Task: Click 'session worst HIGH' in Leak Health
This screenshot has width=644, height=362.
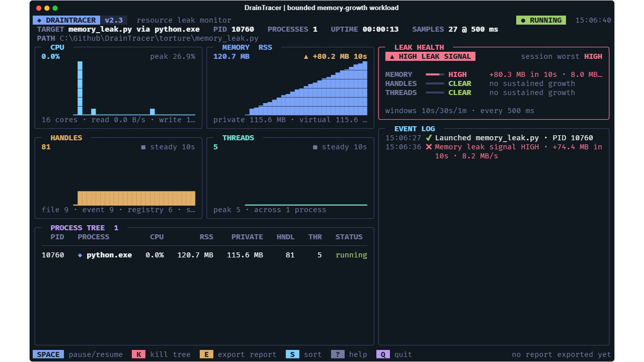Action: pos(561,56)
